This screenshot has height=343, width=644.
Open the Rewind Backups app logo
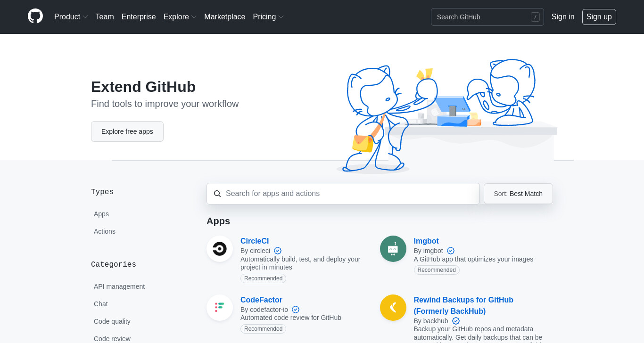(x=393, y=308)
